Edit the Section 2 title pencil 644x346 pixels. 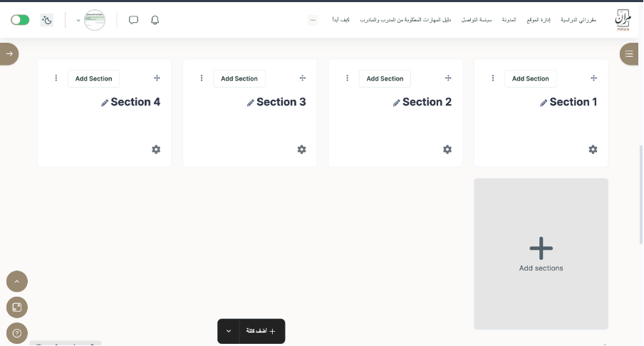click(x=397, y=103)
